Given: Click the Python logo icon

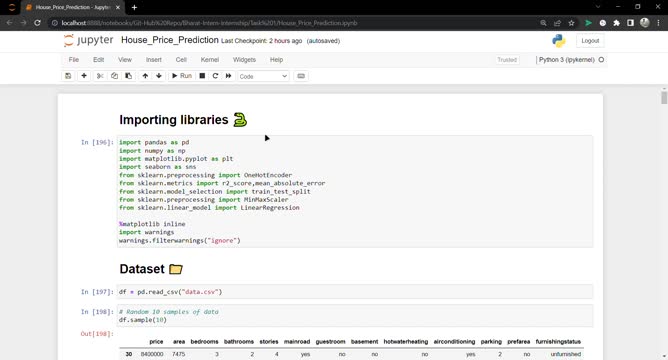Looking at the screenshot, I should (x=558, y=41).
